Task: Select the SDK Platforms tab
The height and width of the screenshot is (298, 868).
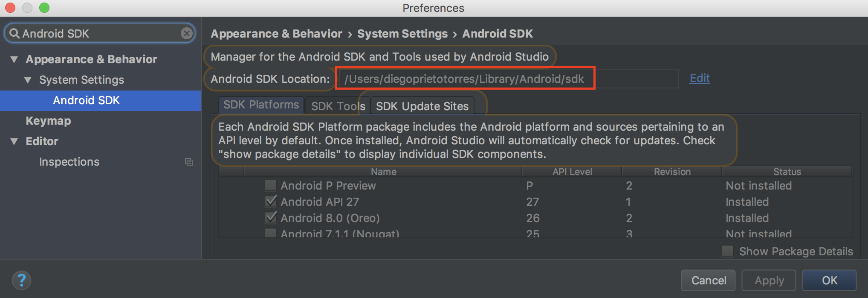Action: point(261,105)
